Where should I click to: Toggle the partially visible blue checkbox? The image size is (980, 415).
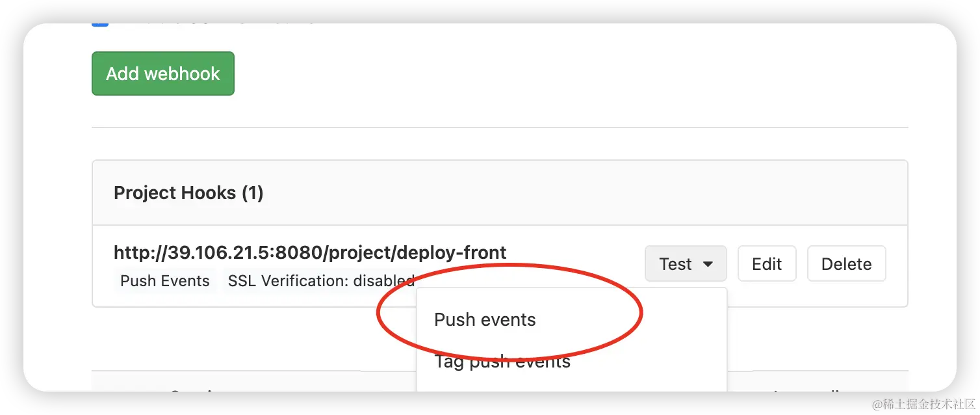[100, 23]
